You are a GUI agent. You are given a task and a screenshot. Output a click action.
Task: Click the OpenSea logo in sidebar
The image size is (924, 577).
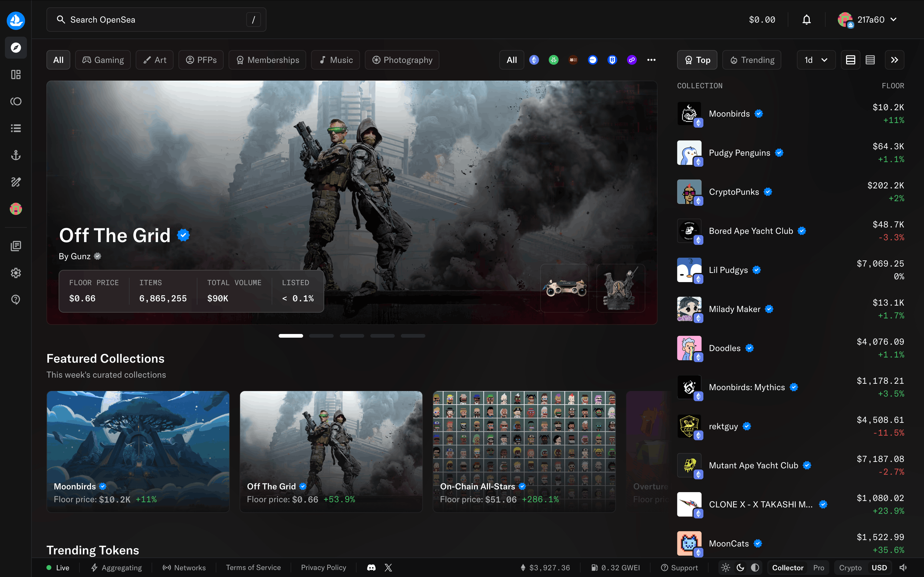16,20
